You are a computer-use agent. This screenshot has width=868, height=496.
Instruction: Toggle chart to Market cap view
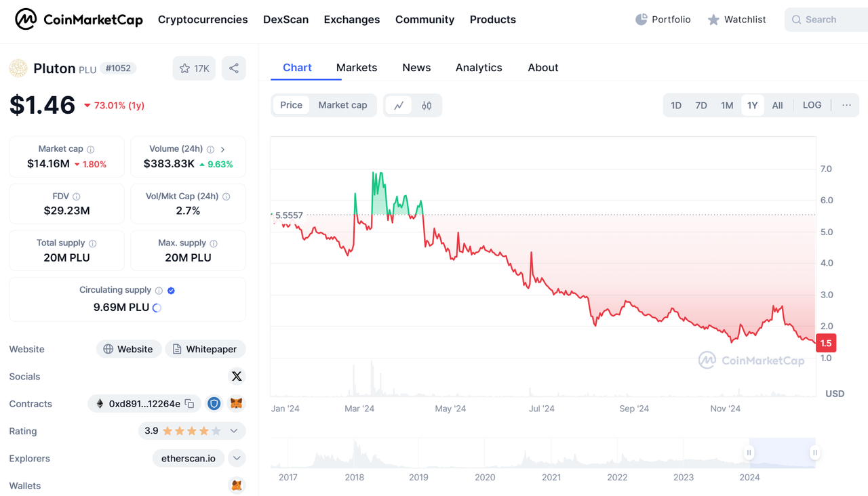click(342, 105)
